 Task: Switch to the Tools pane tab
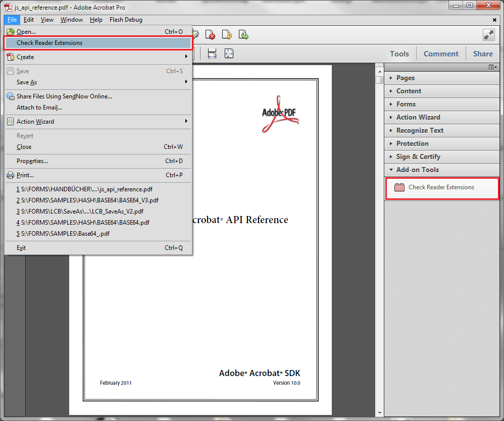pos(399,54)
